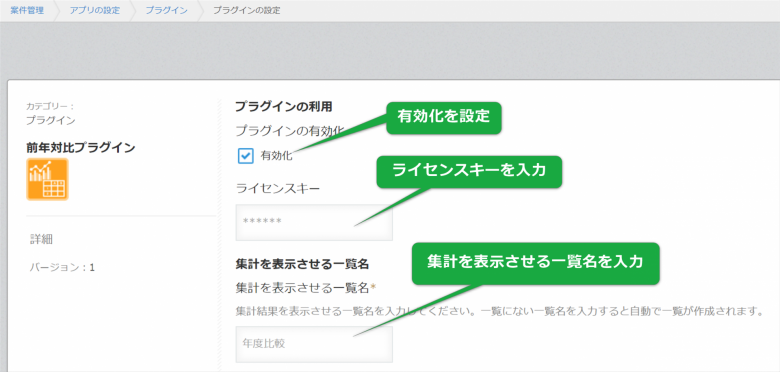780x372 pixels.
Task: Click the 年度比較 list name input field
Action: point(314,344)
